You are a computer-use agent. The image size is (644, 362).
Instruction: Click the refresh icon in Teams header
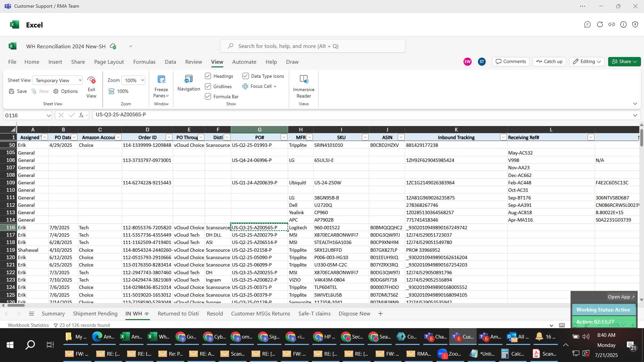tap(600, 24)
